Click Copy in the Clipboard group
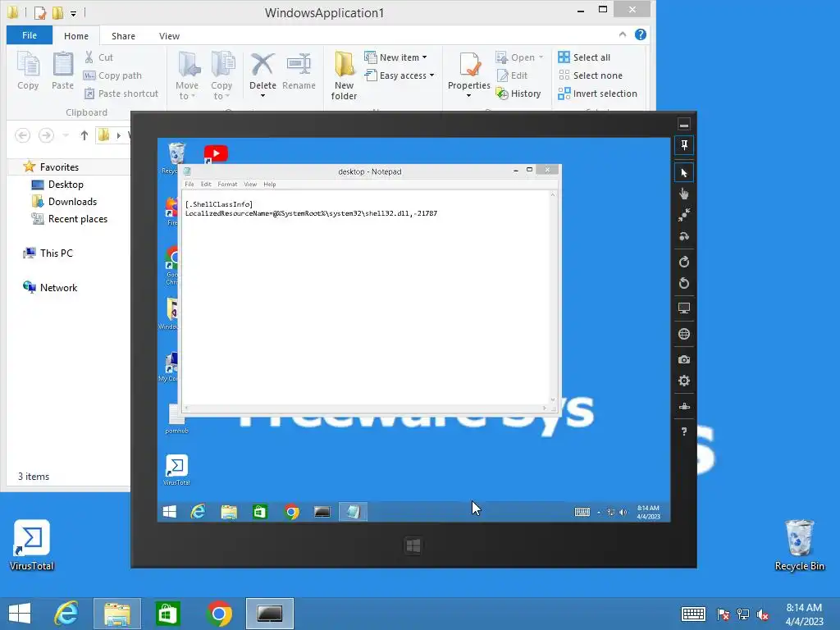The height and width of the screenshot is (630, 840). (x=28, y=71)
